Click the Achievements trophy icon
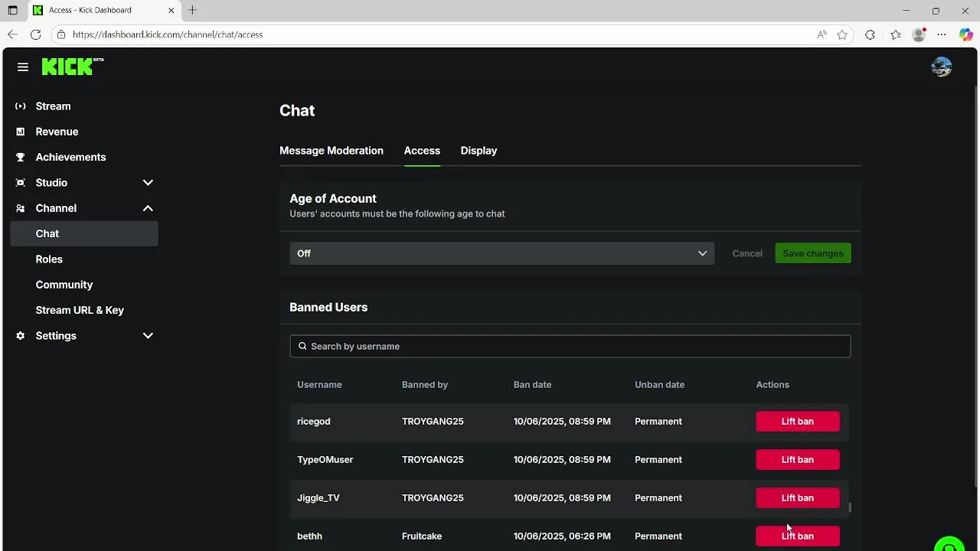The image size is (980, 551). tap(21, 157)
